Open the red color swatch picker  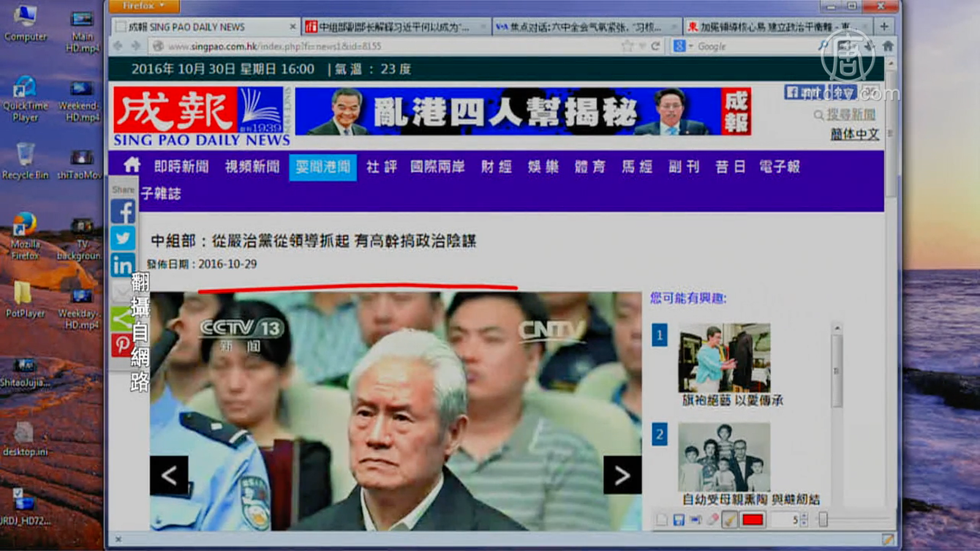[x=753, y=520]
